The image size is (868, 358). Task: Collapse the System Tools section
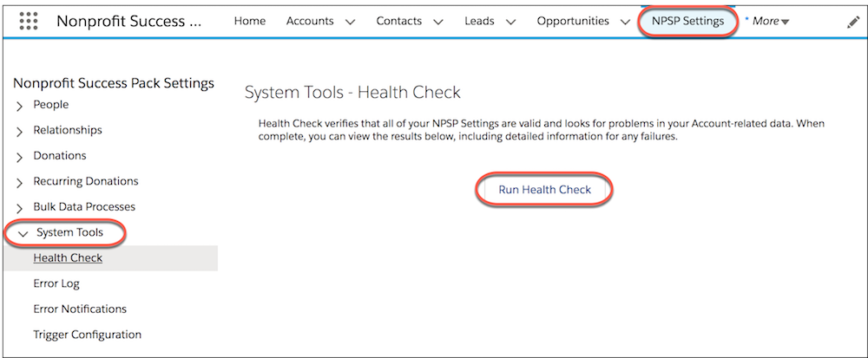point(23,234)
